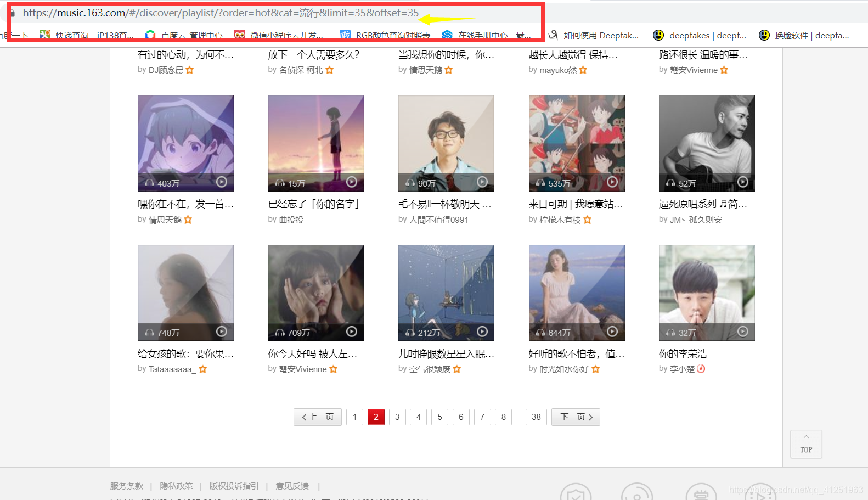Open the RGB颜色查询对照表 bookmark
The image size is (868, 500).
pyautogui.click(x=385, y=35)
